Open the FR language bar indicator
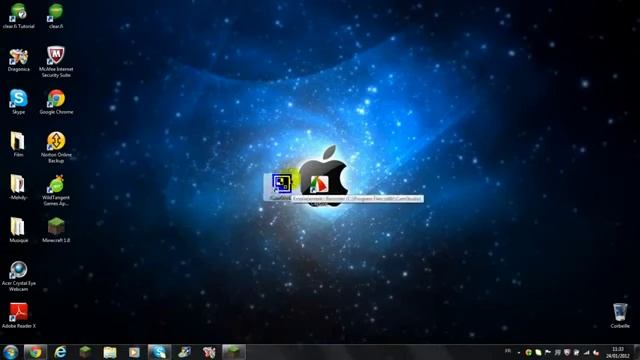Screen dimensions: 640x360 coord(508,351)
